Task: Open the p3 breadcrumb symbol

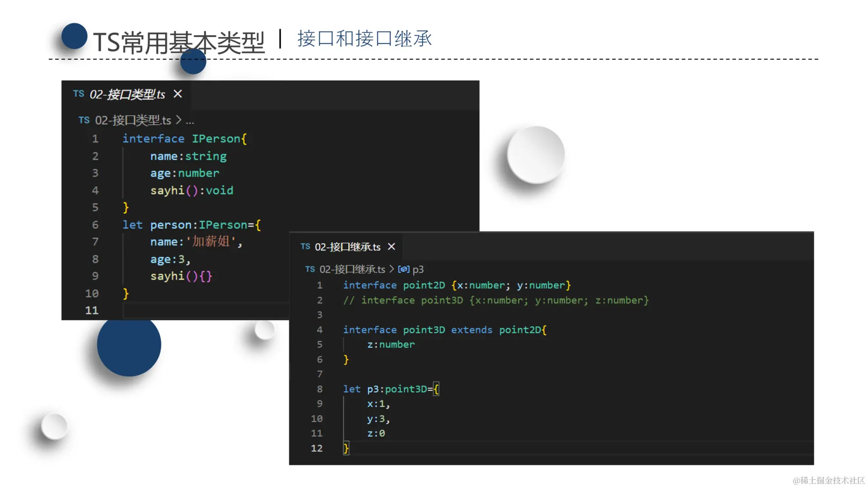Action: pyautogui.click(x=418, y=270)
